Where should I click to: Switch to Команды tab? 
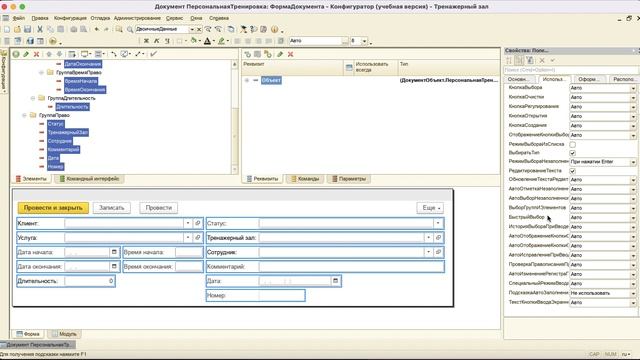click(305, 179)
